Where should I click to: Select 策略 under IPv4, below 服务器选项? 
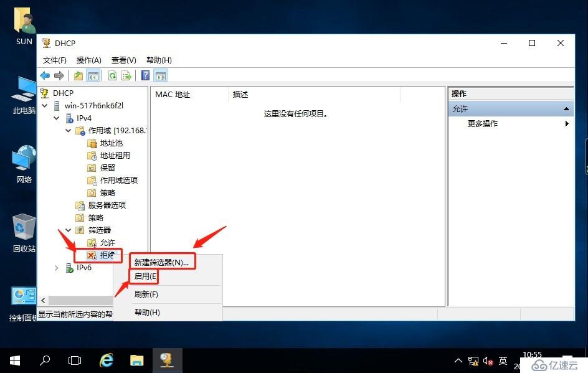click(96, 217)
